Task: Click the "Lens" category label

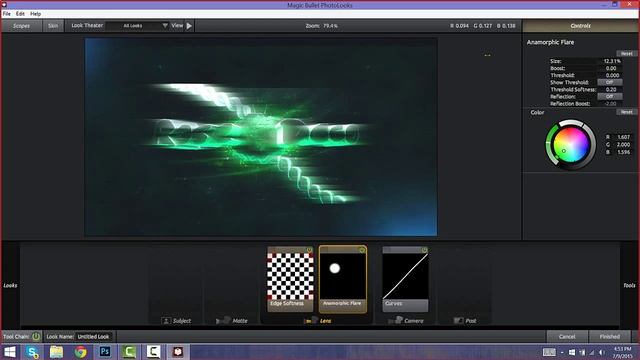Action: (x=325, y=321)
